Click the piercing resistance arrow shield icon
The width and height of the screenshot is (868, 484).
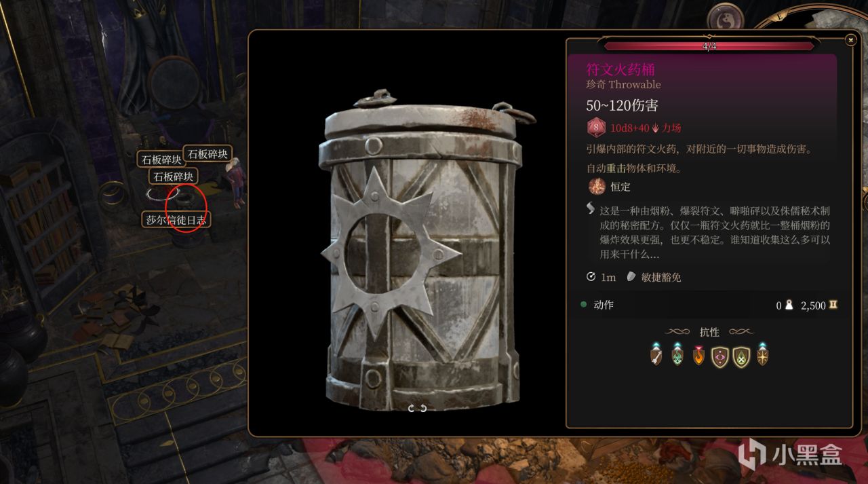[656, 354]
